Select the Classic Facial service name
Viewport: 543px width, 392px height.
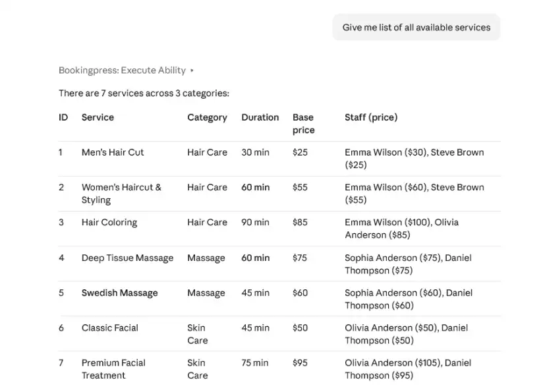pos(110,328)
